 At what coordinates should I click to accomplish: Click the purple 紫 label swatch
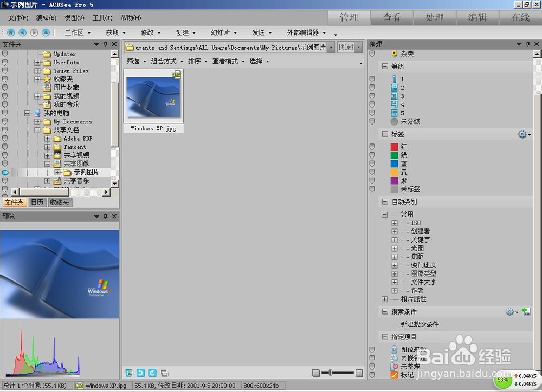pyautogui.click(x=394, y=181)
